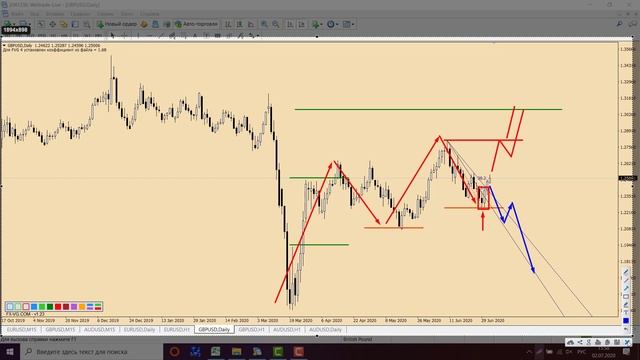
Task: Pick the purple palette swatch
Action: pyautogui.click(x=74, y=307)
